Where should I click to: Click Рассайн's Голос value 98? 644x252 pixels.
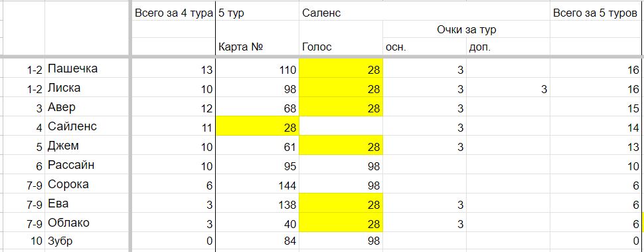(x=341, y=165)
